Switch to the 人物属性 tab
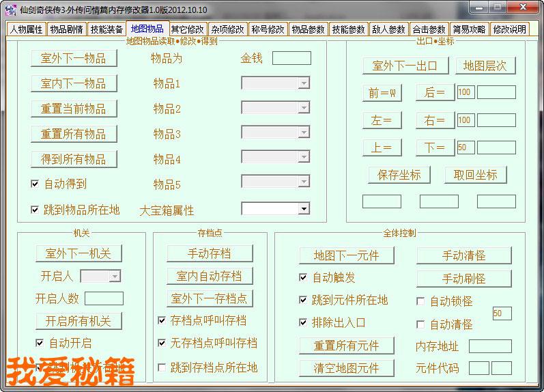 pos(27,29)
